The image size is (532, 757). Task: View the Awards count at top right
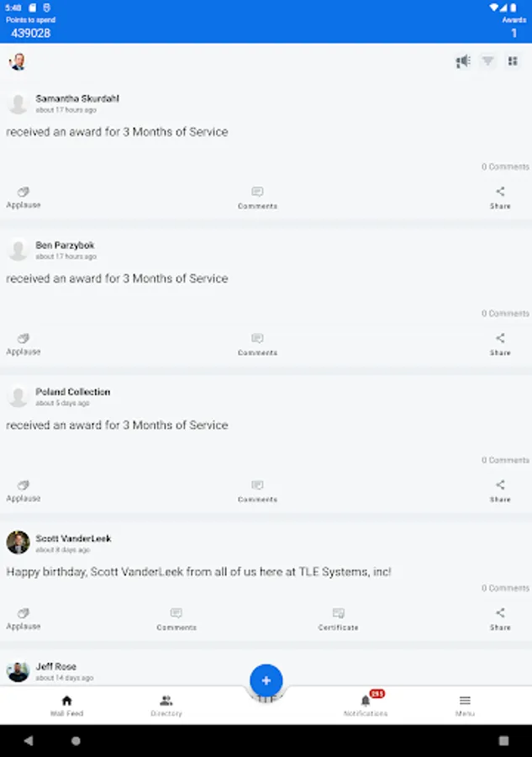point(514,28)
